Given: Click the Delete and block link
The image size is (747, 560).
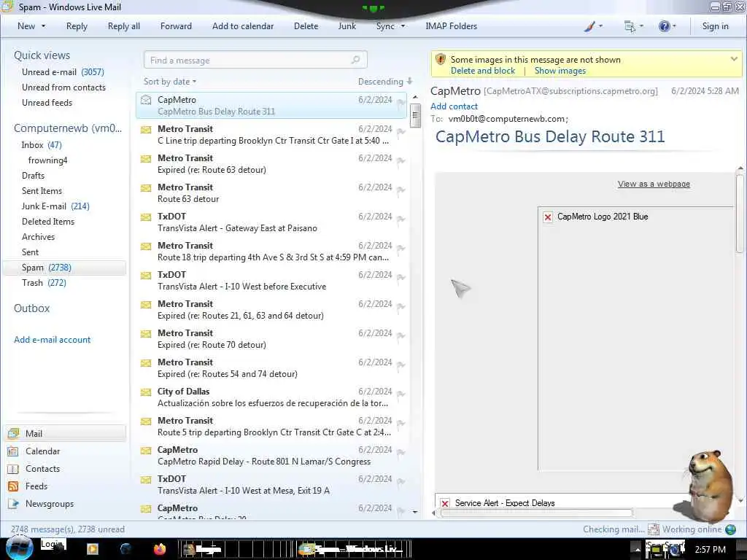Looking at the screenshot, I should click(x=483, y=71).
